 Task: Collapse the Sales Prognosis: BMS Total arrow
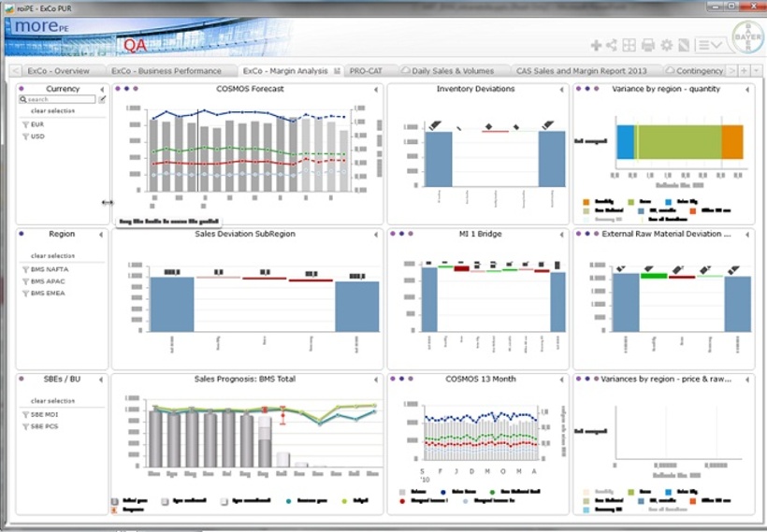point(376,380)
